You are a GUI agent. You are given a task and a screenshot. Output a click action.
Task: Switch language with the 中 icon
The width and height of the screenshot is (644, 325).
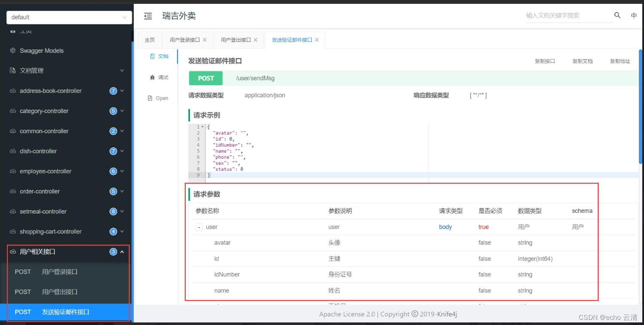[634, 15]
